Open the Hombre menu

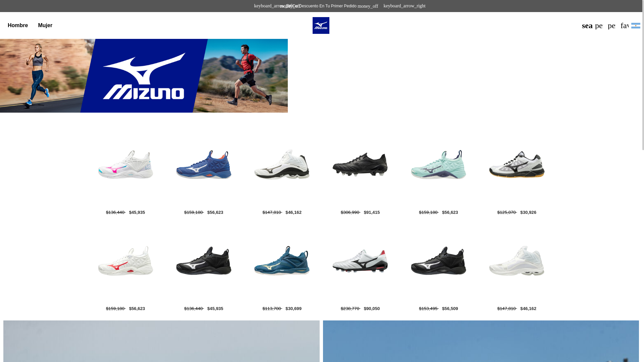(x=18, y=25)
